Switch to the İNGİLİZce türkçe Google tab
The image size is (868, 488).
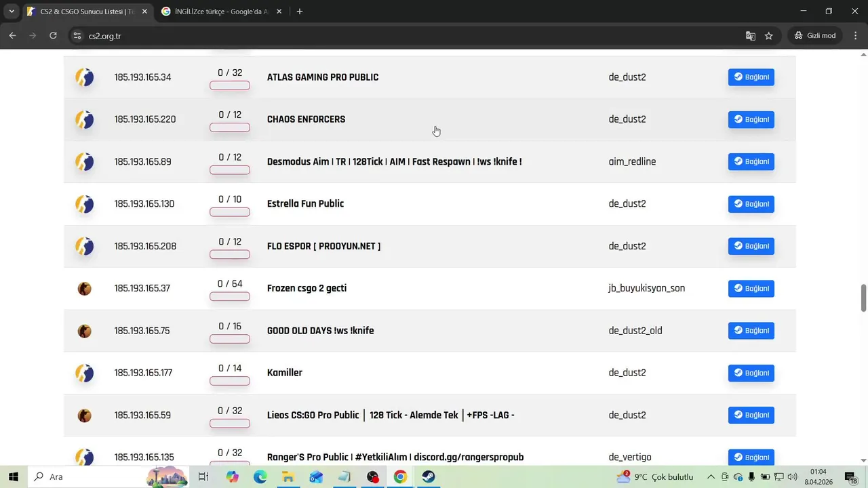click(x=222, y=12)
